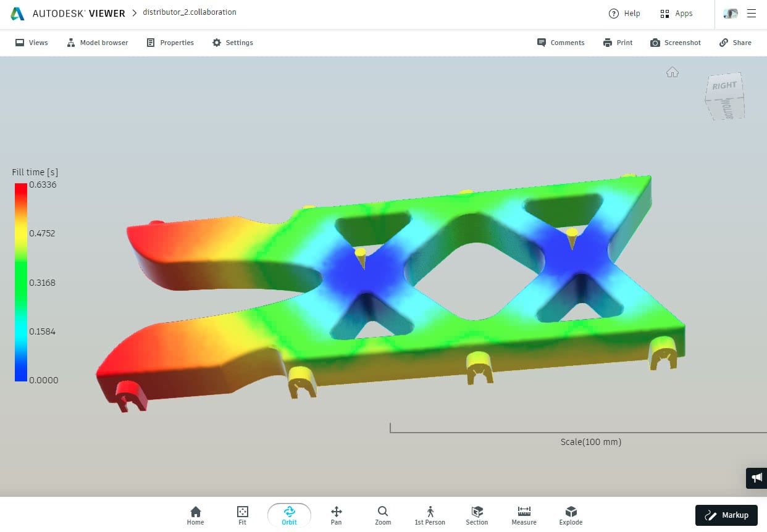Reset view with bottom Home tool

coord(195,515)
